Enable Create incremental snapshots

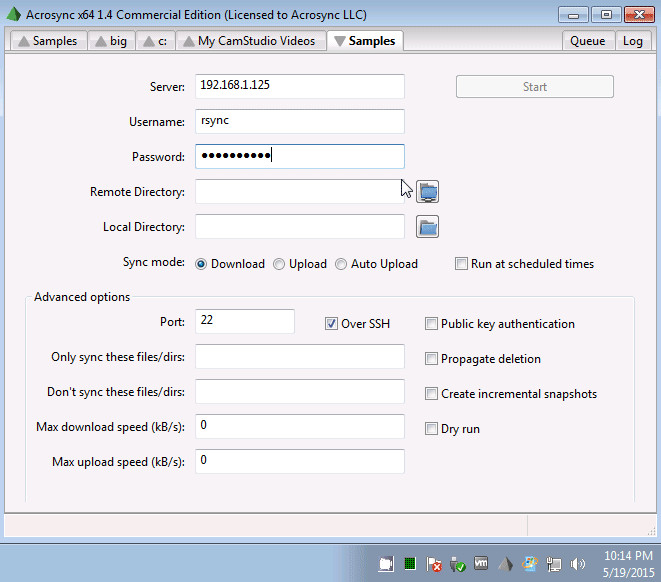[x=511, y=394]
